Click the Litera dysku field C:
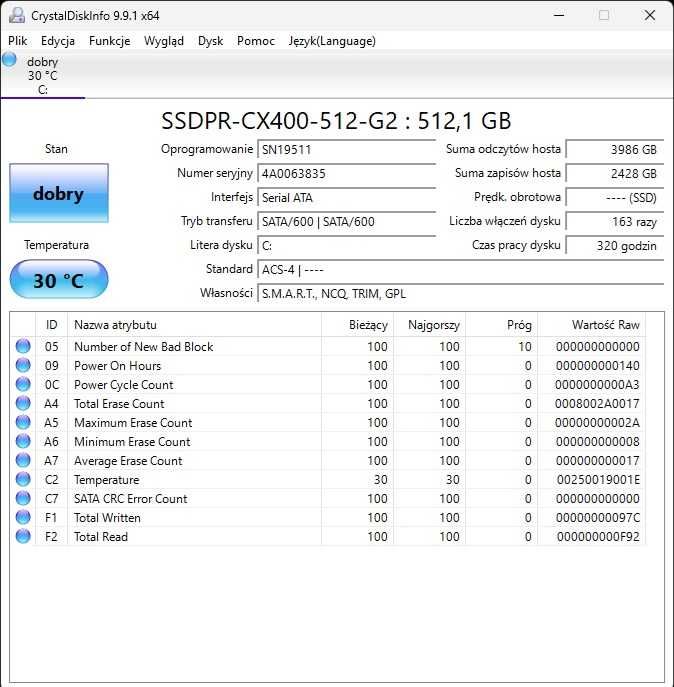The width and height of the screenshot is (674, 687). [347, 246]
